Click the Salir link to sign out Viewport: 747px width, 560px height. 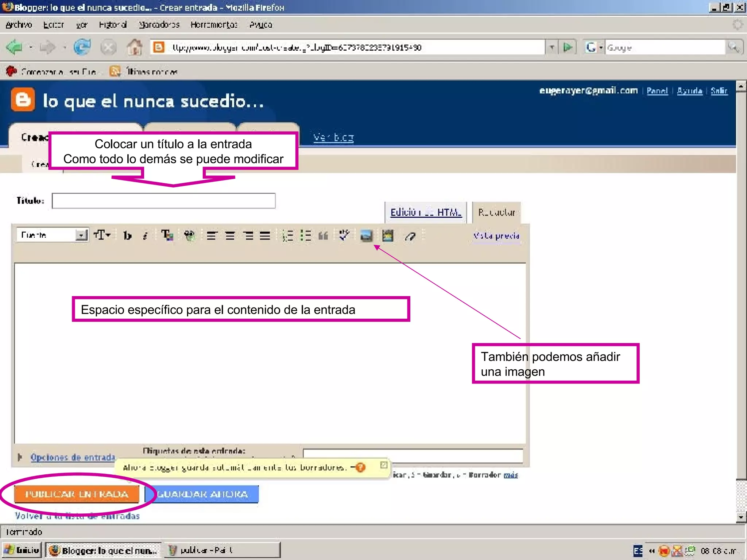pyautogui.click(x=719, y=90)
